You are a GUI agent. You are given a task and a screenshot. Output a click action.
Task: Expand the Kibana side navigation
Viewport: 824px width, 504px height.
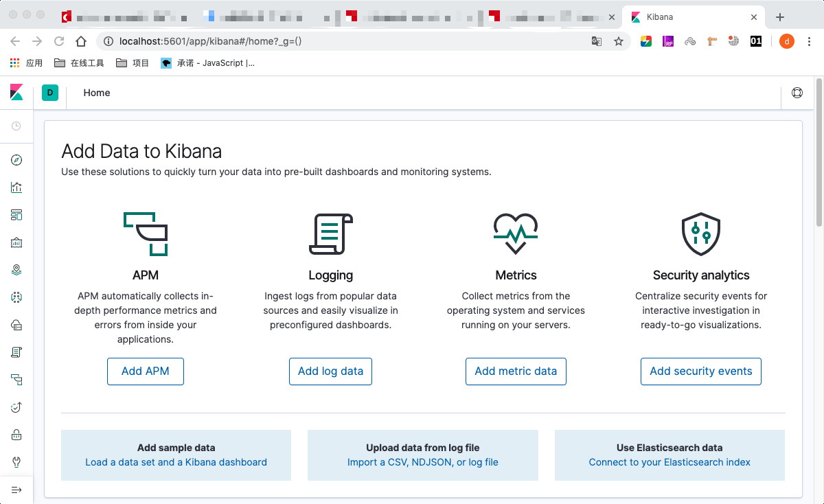[16, 490]
